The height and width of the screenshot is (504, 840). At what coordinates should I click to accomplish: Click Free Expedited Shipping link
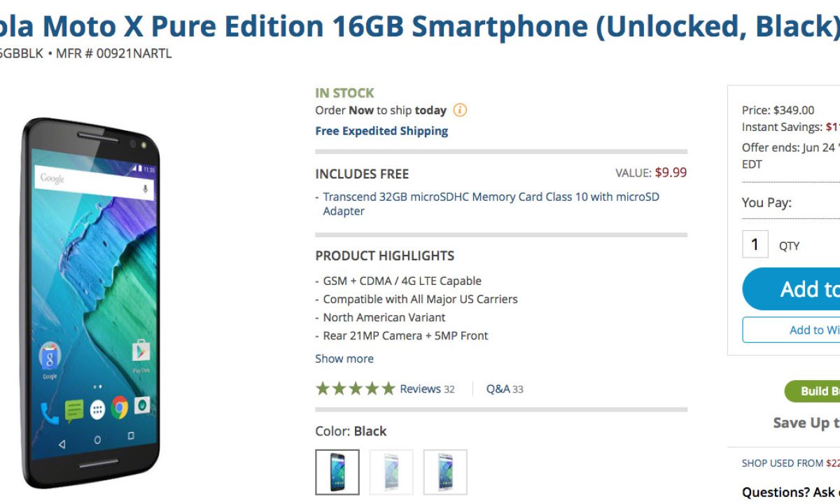pos(381,131)
